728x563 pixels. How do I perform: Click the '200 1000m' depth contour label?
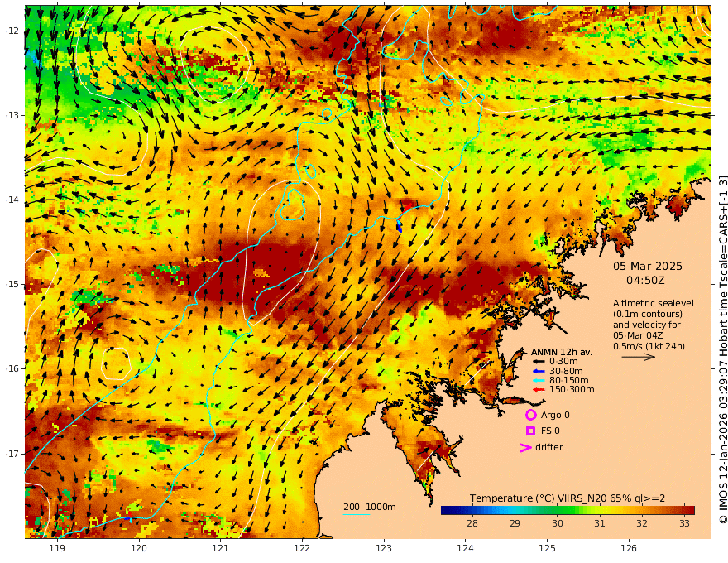tap(370, 507)
